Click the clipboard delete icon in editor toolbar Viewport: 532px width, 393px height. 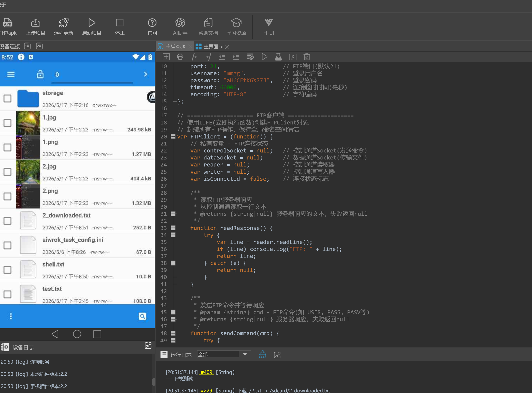click(x=307, y=57)
